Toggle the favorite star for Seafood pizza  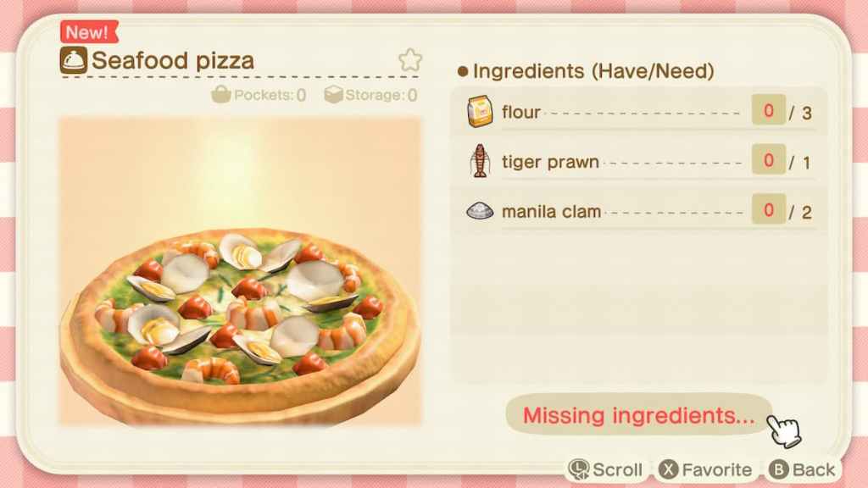tap(410, 60)
